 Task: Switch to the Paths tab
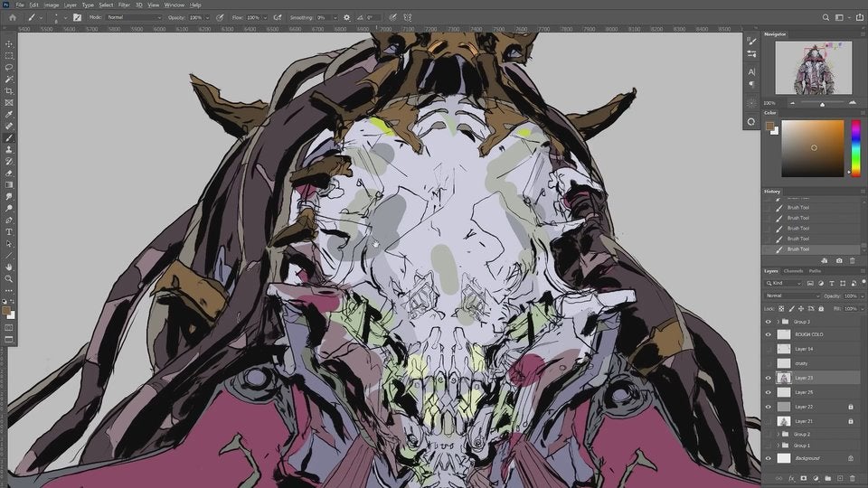tap(815, 271)
